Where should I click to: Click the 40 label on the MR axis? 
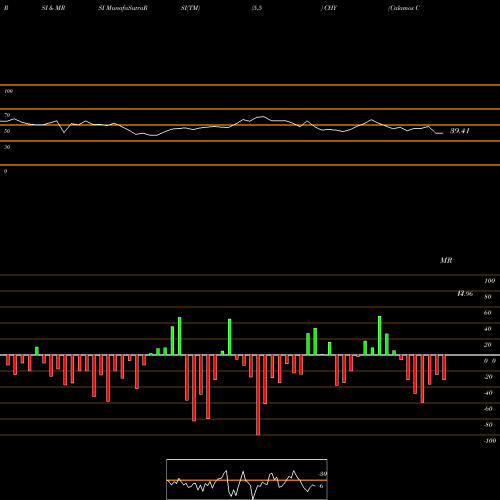pos(488,329)
